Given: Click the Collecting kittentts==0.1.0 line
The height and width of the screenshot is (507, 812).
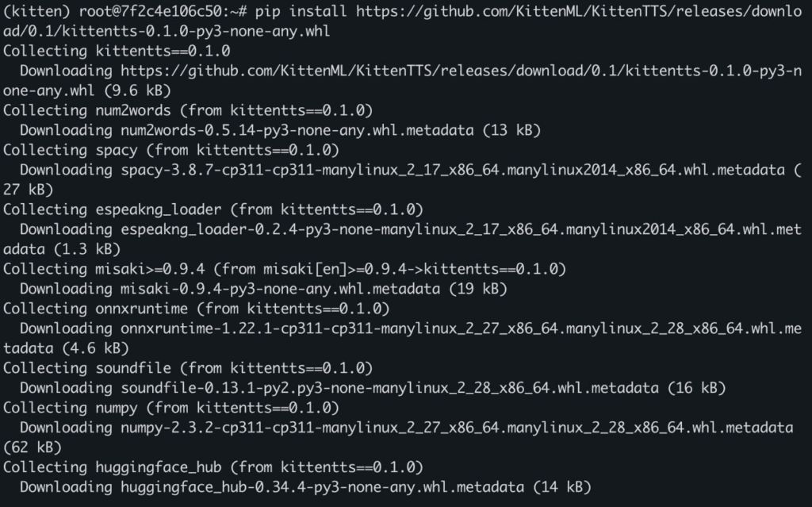Looking at the screenshot, I should pyautogui.click(x=117, y=51).
